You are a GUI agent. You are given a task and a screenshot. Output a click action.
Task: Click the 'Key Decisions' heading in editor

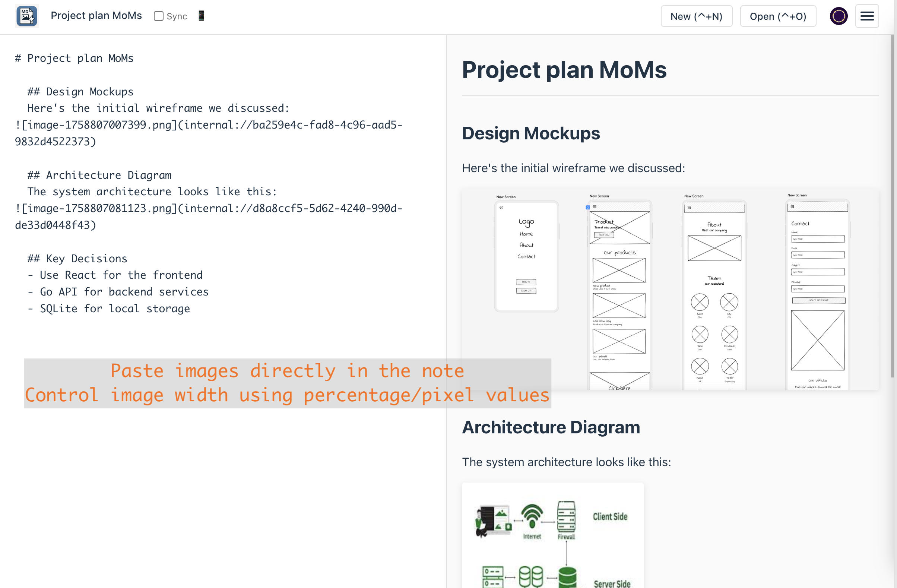(77, 258)
